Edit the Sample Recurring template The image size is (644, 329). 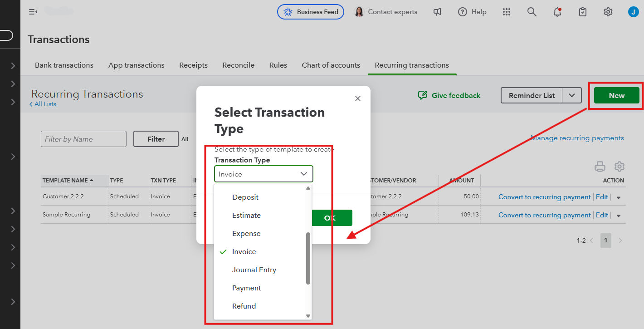pos(602,215)
